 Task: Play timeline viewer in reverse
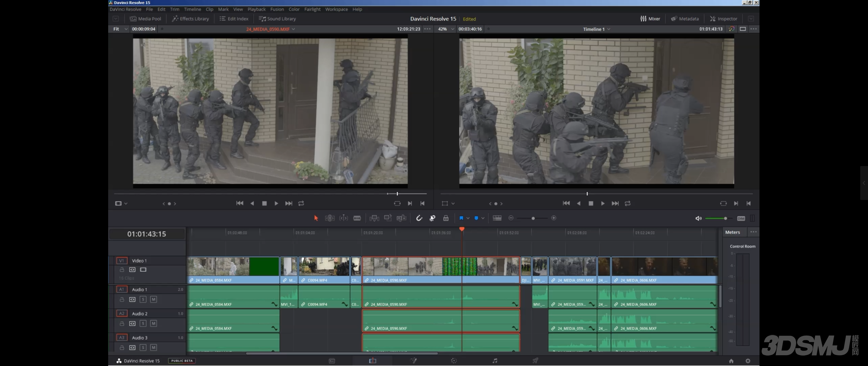[x=578, y=203]
